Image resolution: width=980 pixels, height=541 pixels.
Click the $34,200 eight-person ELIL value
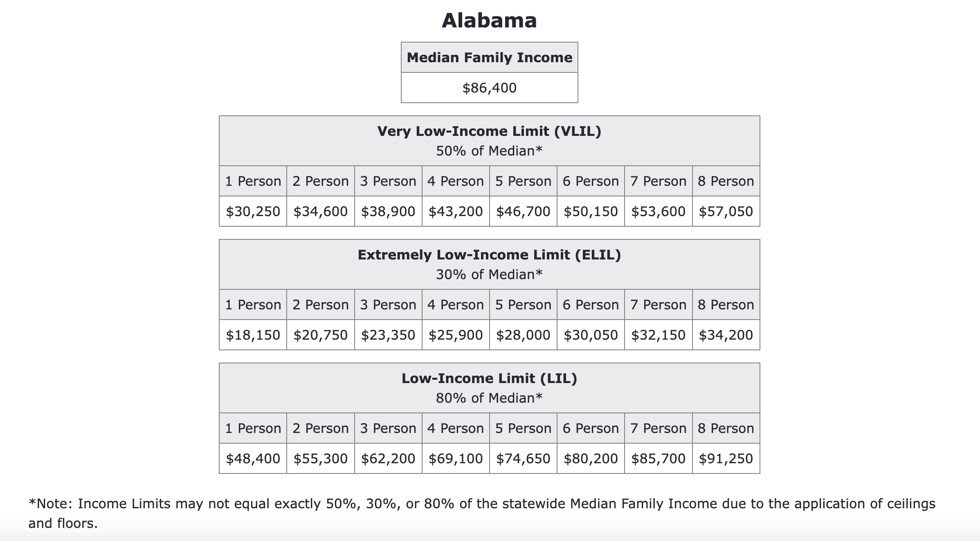(x=726, y=335)
